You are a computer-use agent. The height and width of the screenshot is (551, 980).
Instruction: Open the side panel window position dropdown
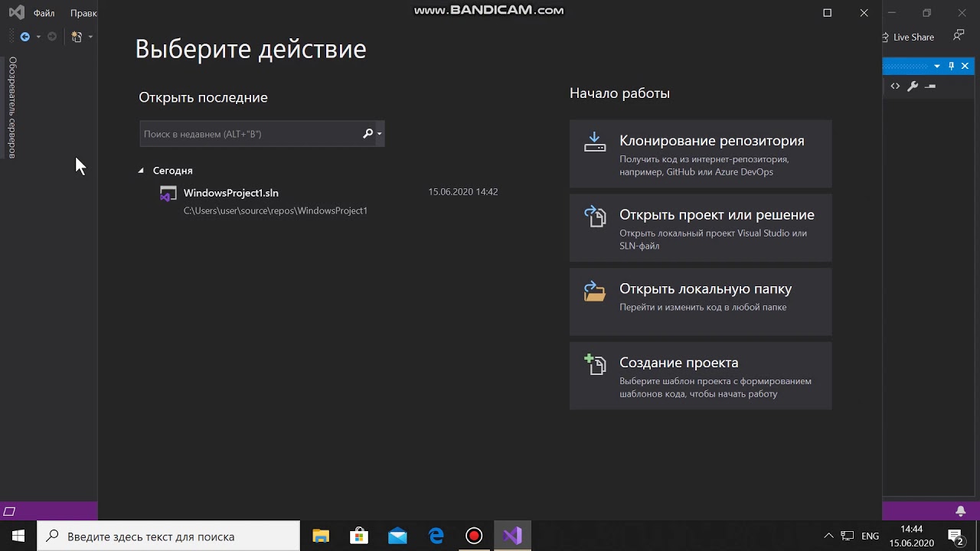tap(937, 67)
